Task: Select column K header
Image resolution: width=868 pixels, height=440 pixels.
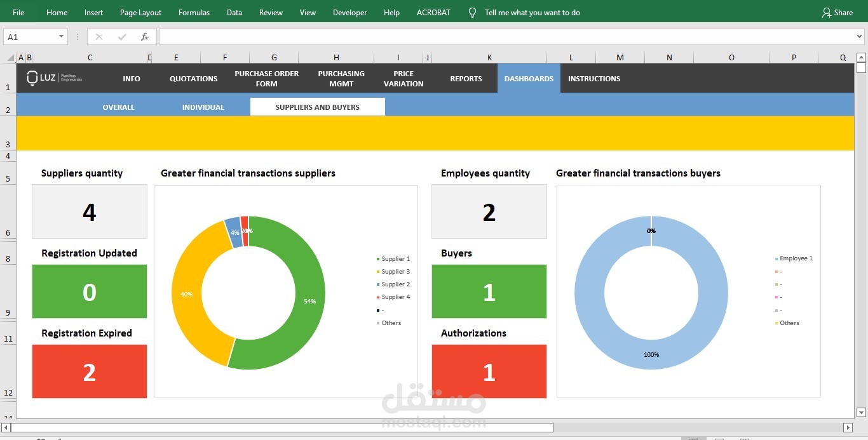Action: 489,58
